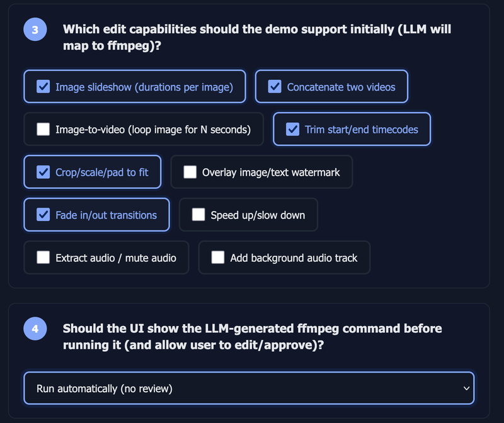Click the "Trim start/end timecodes" card
The image size is (504, 423).
point(352,129)
